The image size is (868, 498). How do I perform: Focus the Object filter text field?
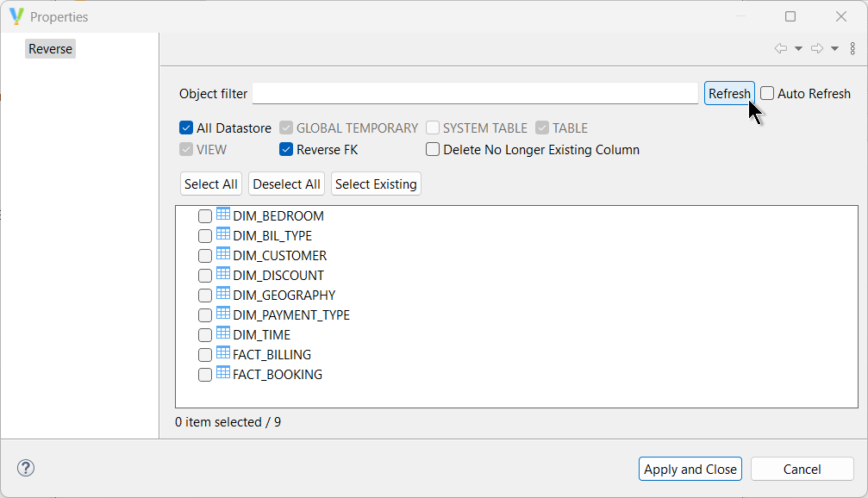[475, 94]
